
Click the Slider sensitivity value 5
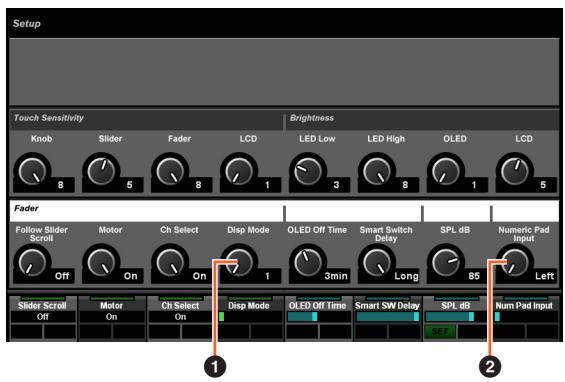(x=129, y=185)
